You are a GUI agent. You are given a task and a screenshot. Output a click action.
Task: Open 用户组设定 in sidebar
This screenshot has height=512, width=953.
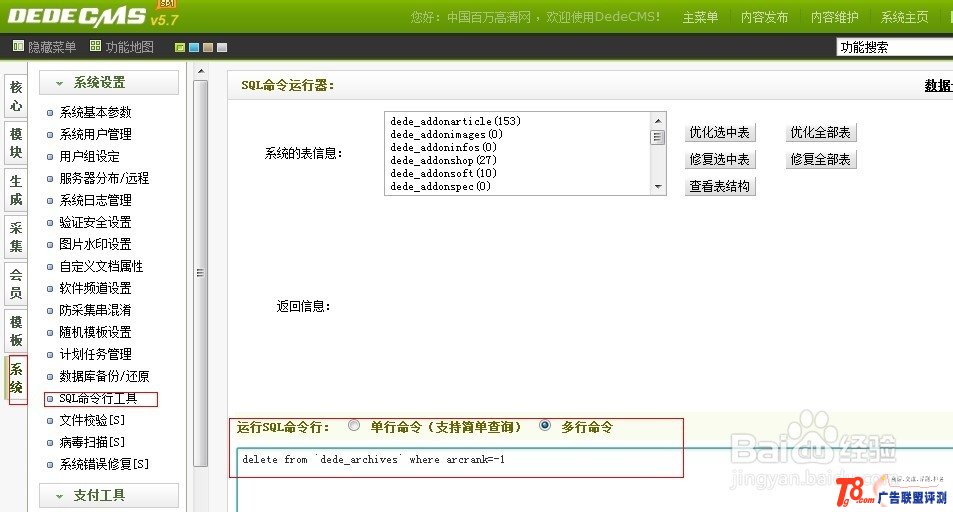(x=89, y=156)
